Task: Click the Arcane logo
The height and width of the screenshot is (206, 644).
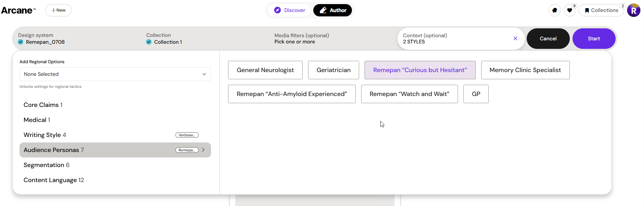Action: 18,10
